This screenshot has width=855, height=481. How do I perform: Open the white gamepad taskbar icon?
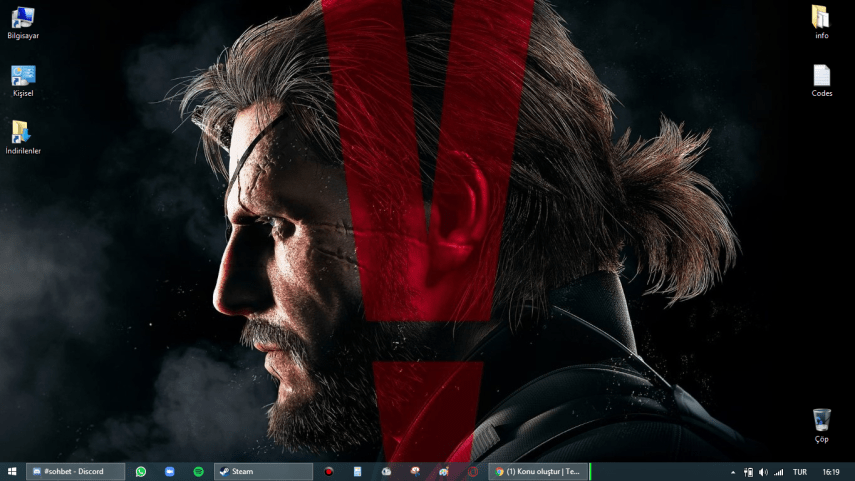[386, 472]
